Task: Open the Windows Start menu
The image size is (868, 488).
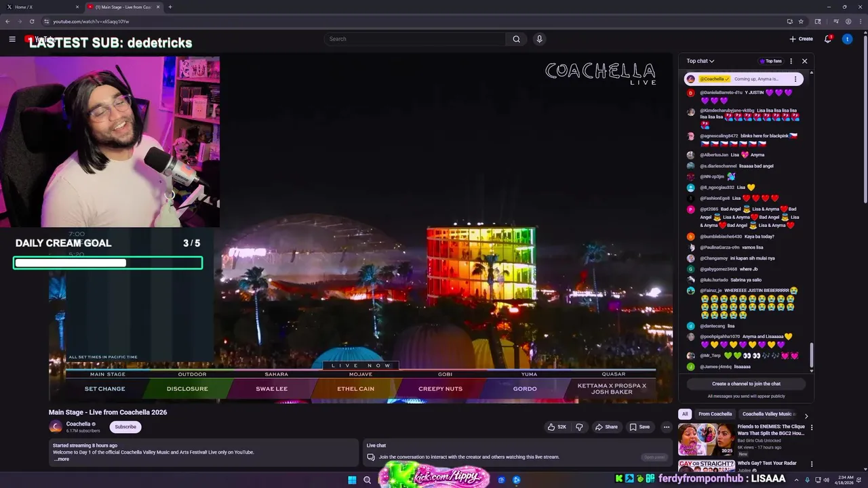Action: coord(352,480)
